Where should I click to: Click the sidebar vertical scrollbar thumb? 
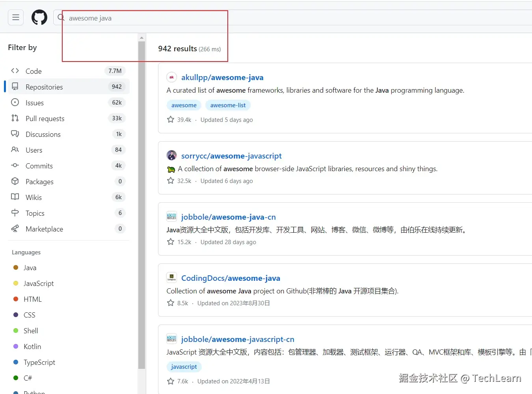click(x=142, y=205)
